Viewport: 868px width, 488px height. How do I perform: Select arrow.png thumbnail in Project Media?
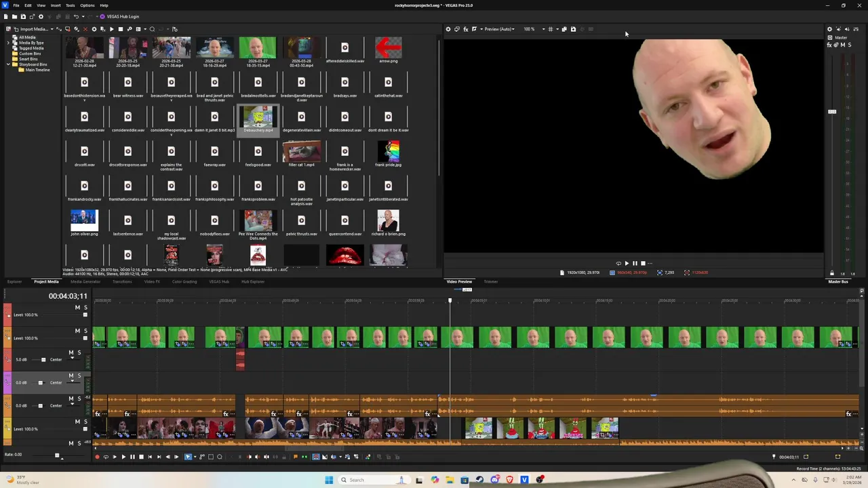pos(388,47)
